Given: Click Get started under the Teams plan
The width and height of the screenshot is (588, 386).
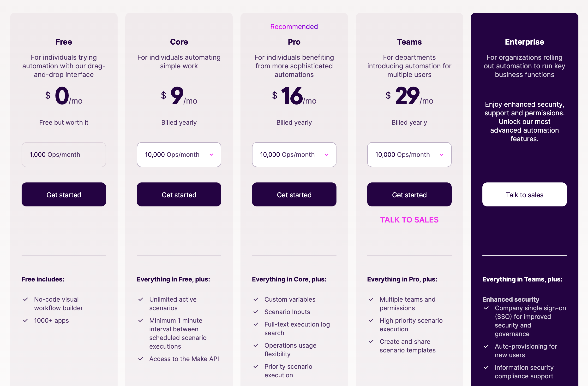Looking at the screenshot, I should (409, 194).
